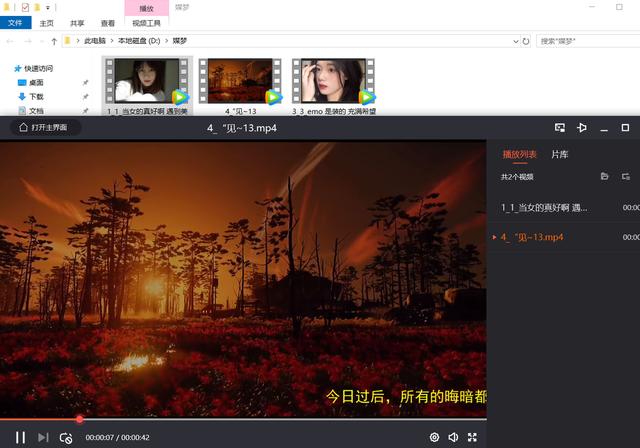Viewport: 640px width, 448px height.
Task: Pause the video playback
Action: (20, 437)
